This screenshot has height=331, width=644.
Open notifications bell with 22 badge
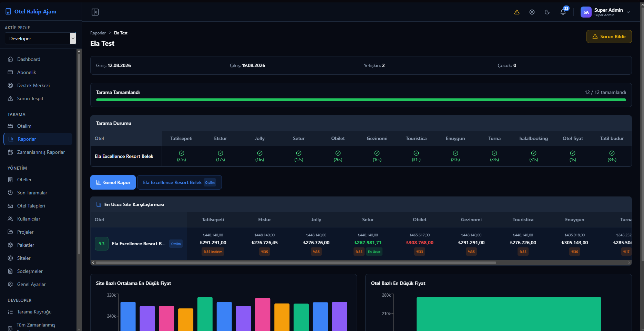coord(563,12)
